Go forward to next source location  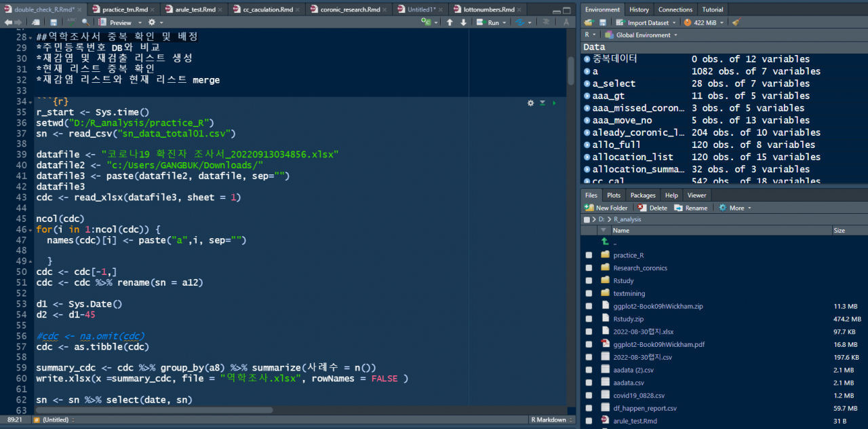tap(18, 22)
